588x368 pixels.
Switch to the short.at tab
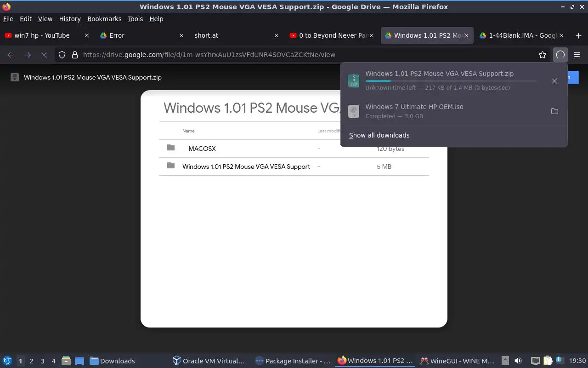236,35
